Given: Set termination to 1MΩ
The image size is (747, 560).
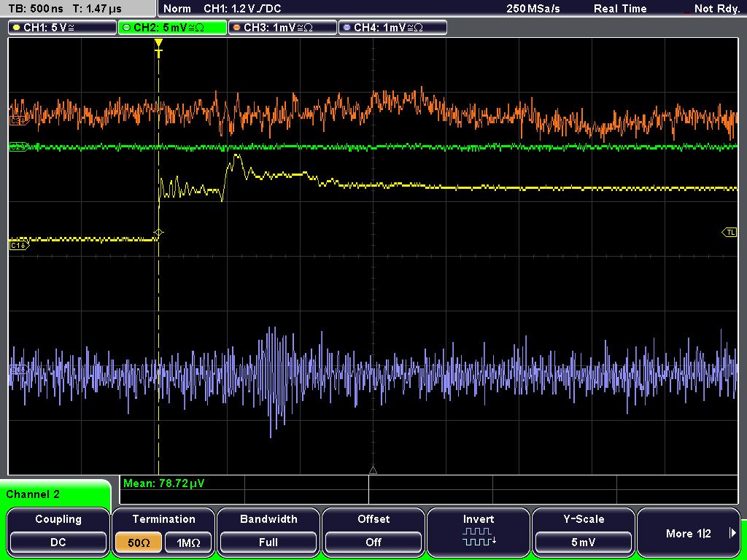Looking at the screenshot, I should tap(188, 542).
